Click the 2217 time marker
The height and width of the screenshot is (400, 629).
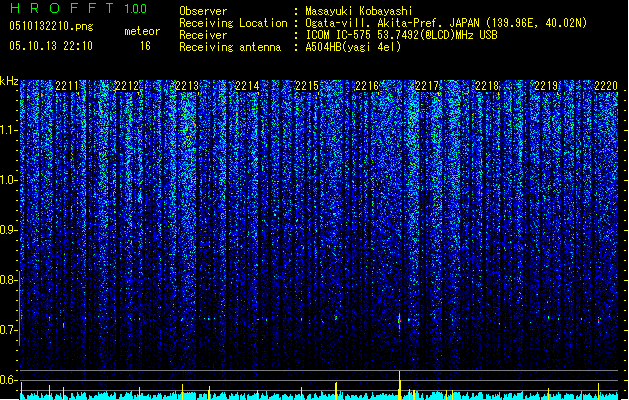427,86
